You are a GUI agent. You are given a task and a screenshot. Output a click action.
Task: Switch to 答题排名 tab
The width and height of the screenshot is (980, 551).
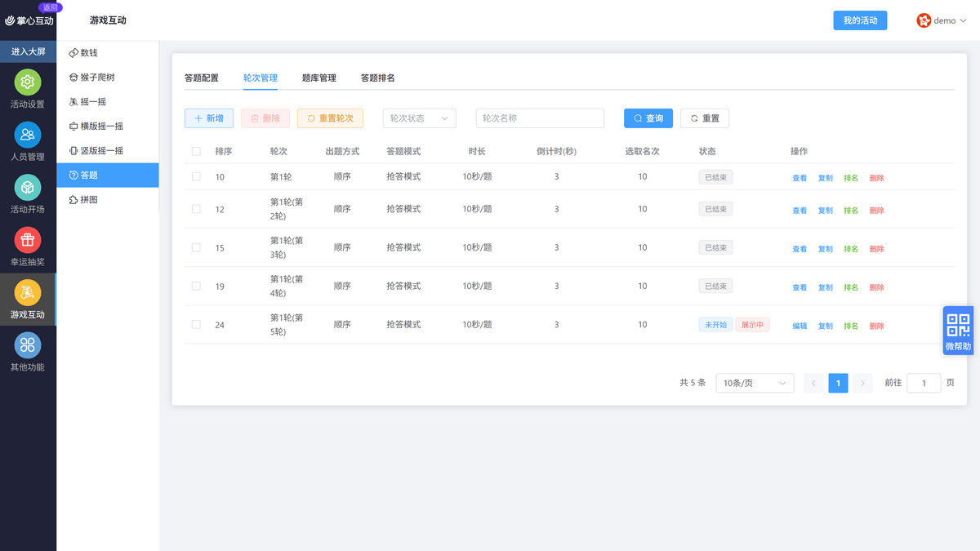pos(378,78)
